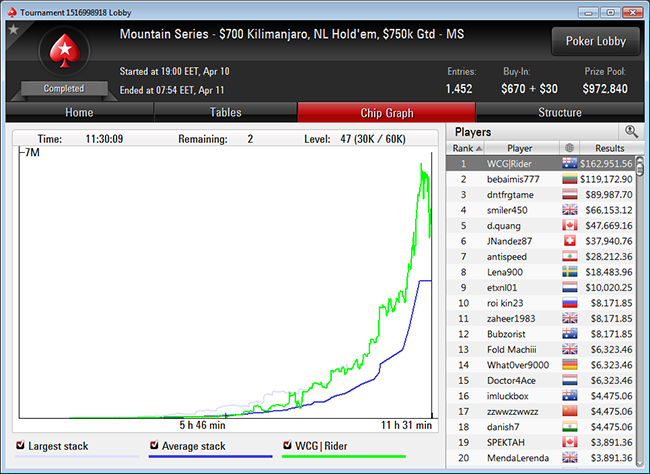Click the PokerStars icon in title bar
Image resolution: width=650 pixels, height=474 pixels.
coord(12,12)
